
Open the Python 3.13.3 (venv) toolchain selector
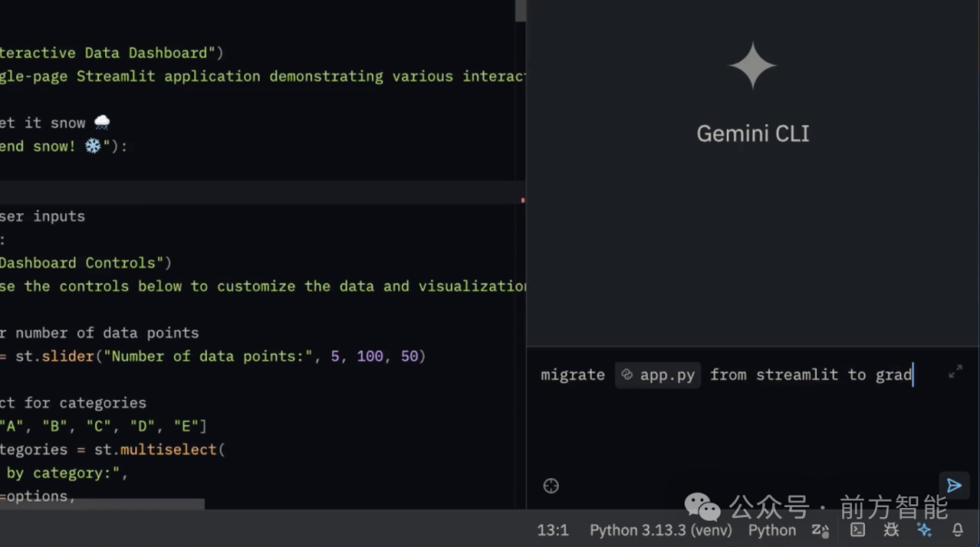pos(661,531)
